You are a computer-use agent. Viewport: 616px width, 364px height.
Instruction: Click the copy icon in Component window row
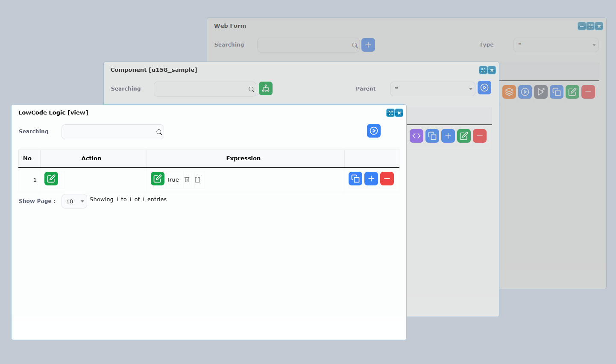click(432, 136)
